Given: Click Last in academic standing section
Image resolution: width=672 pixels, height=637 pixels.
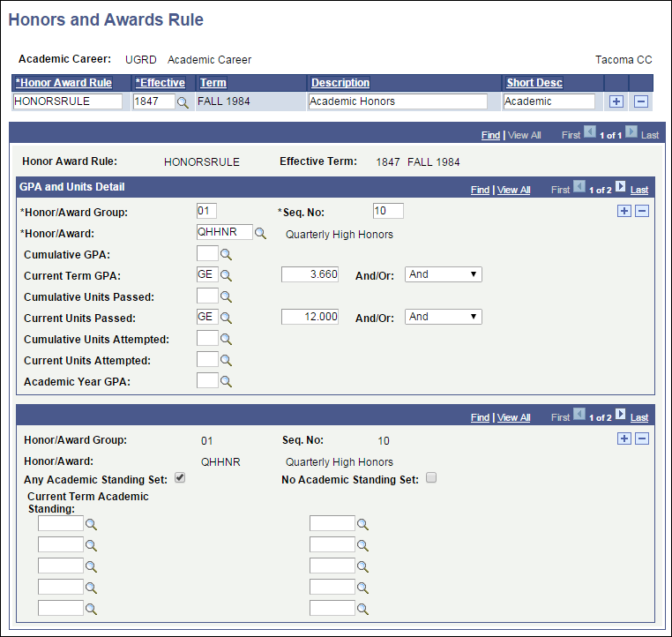Looking at the screenshot, I should click(639, 417).
